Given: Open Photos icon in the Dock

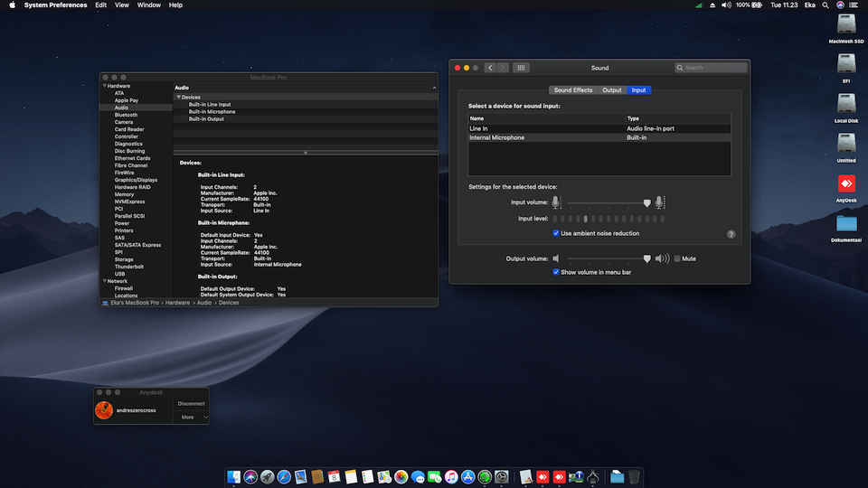Looking at the screenshot, I should [401, 476].
